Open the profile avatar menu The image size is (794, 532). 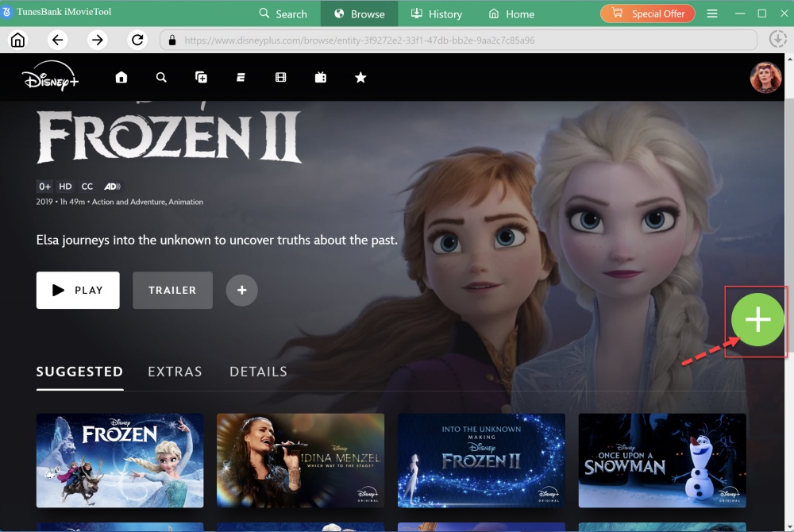click(x=765, y=77)
